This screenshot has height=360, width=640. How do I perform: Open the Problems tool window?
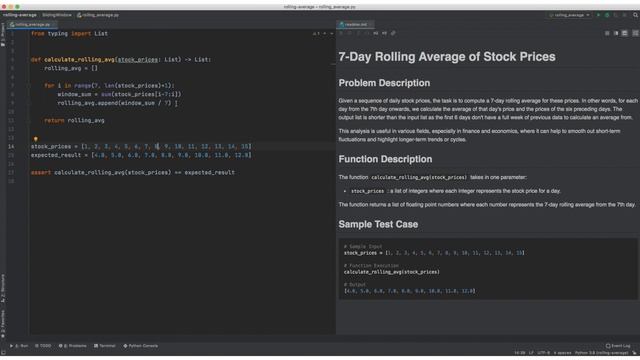(x=73, y=346)
